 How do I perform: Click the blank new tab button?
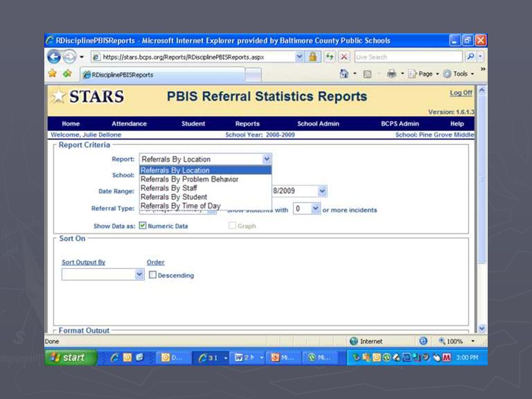(253, 75)
